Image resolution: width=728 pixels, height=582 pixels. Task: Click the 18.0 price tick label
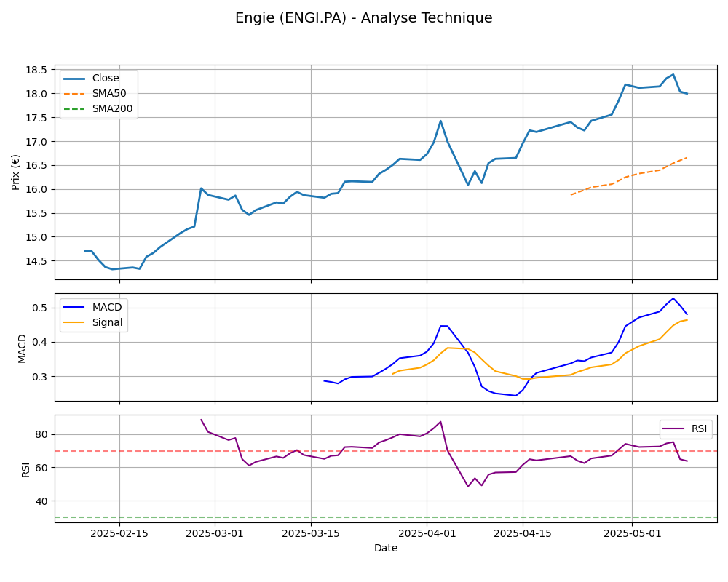coord(36,94)
